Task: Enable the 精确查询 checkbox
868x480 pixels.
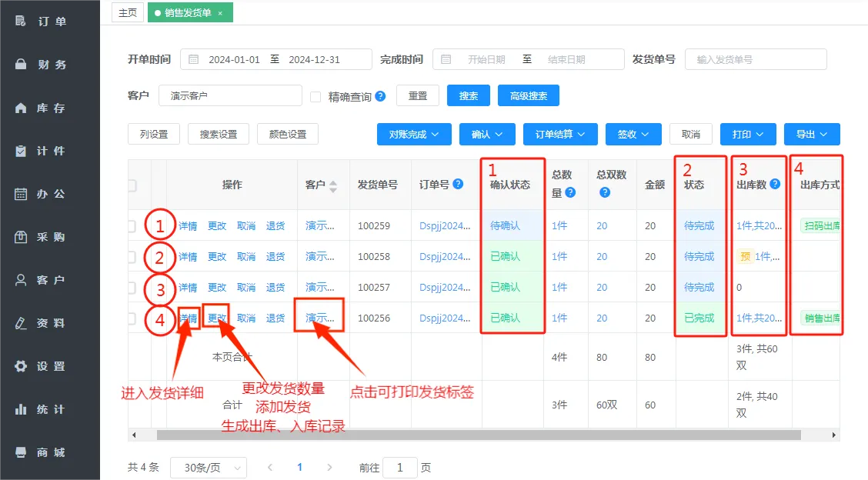Action: pos(315,97)
